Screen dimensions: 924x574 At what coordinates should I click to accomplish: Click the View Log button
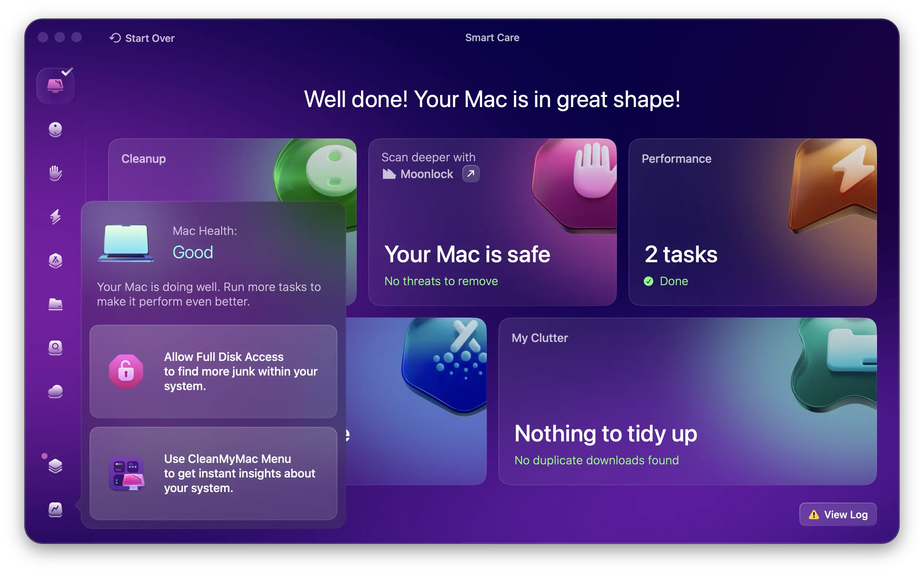838,514
